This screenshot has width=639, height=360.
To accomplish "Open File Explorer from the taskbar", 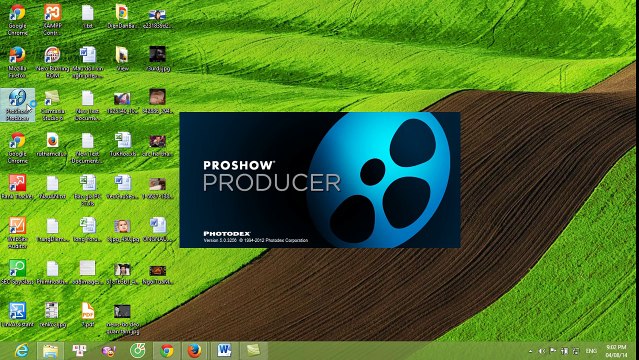I will coord(50,350).
